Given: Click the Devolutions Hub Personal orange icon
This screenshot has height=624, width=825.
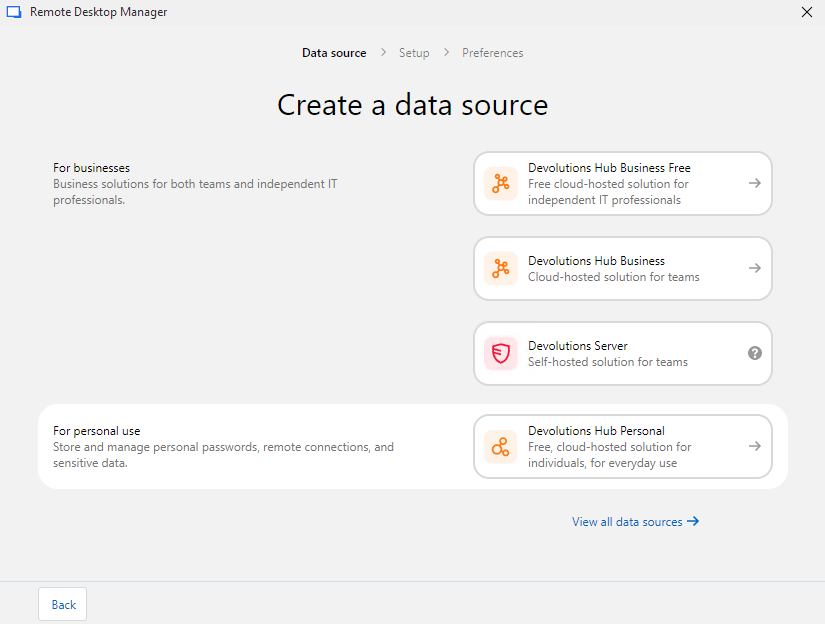Looking at the screenshot, I should [501, 447].
